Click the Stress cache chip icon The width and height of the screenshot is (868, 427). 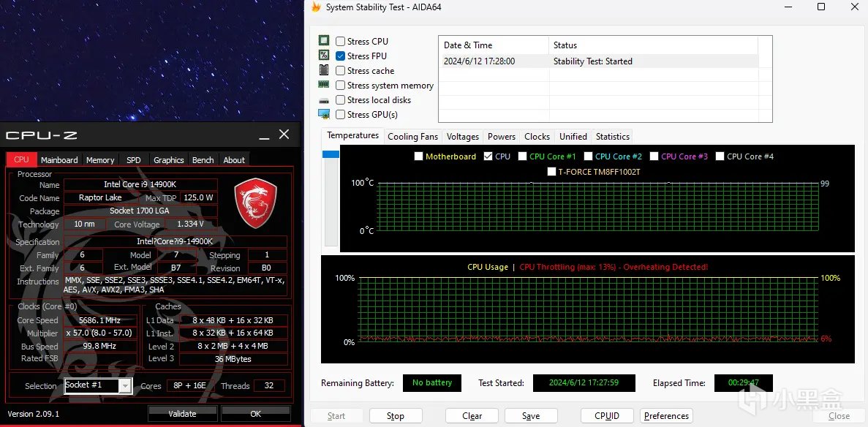tap(324, 70)
